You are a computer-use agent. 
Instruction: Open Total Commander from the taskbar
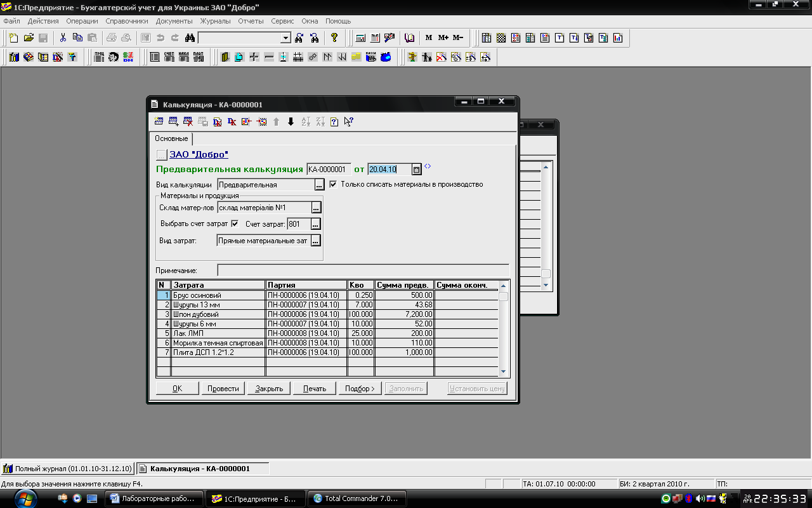tap(356, 498)
